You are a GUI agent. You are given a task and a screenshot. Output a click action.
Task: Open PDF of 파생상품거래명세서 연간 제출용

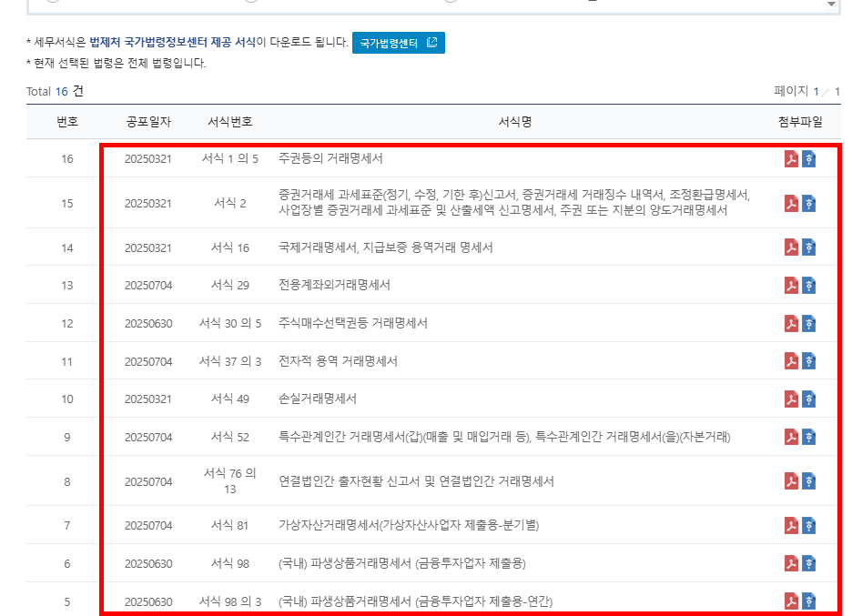click(x=792, y=601)
